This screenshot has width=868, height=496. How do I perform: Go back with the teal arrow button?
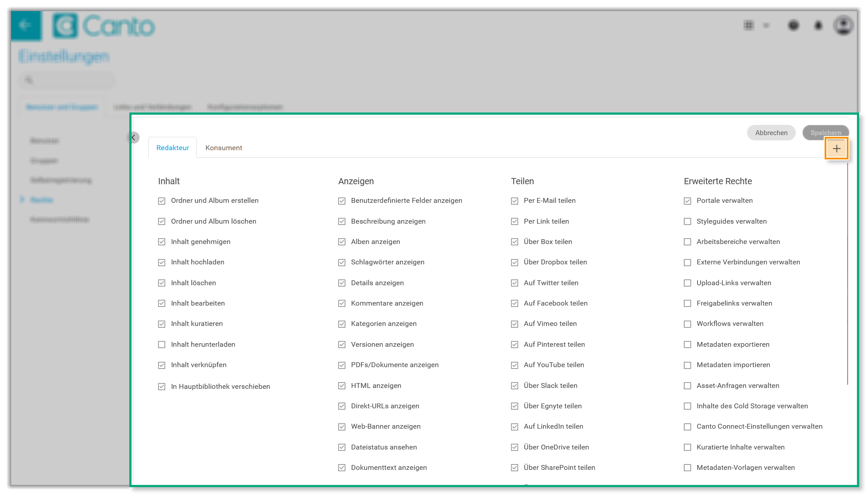[x=26, y=25]
